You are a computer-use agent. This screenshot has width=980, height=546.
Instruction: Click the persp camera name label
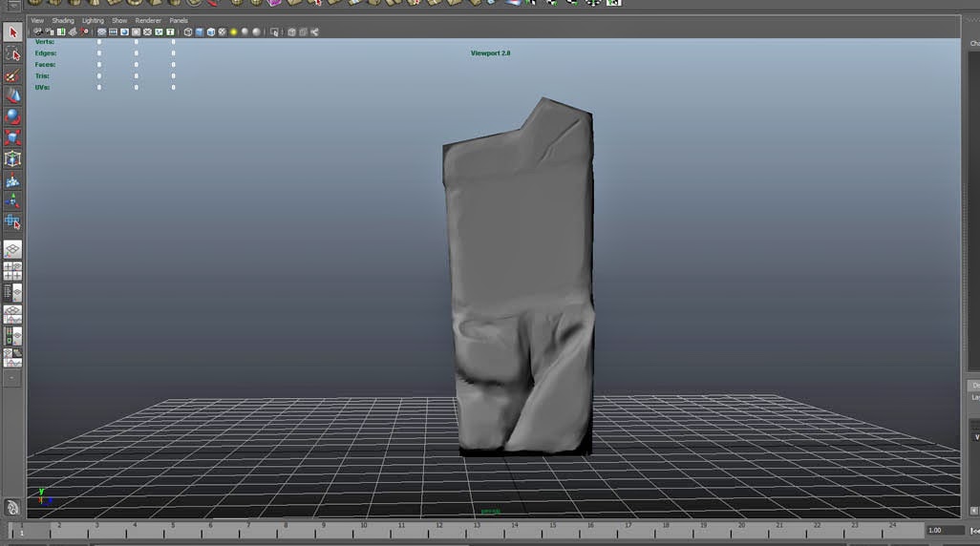[491, 511]
